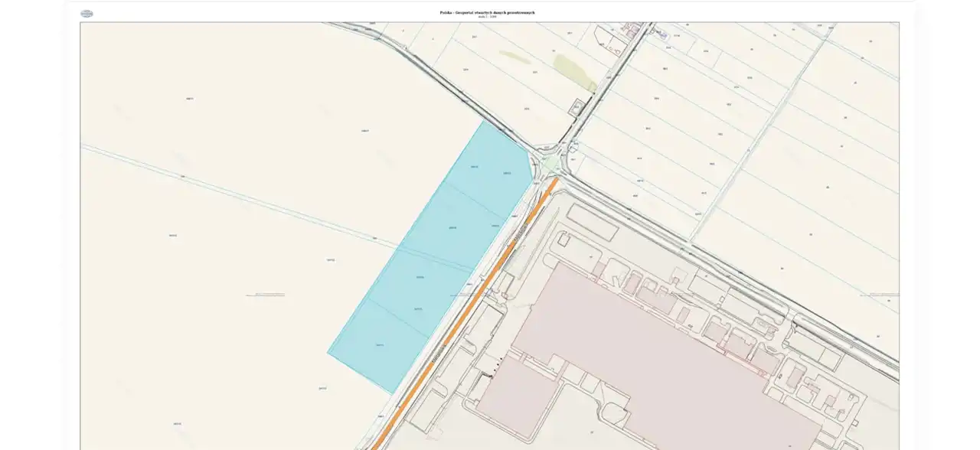Screen dimensions: 980x450
Task: Click the small pale green elongated patch
Action: (514, 56)
